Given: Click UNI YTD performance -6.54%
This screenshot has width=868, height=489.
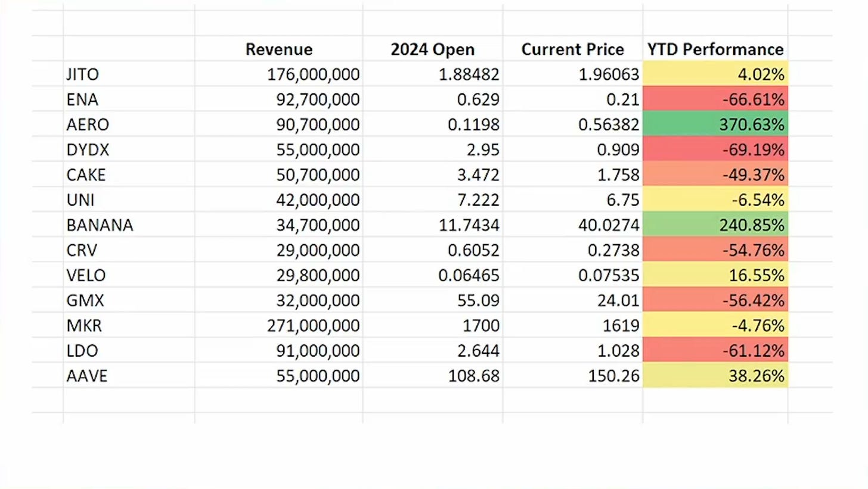Looking at the screenshot, I should pos(715,200).
